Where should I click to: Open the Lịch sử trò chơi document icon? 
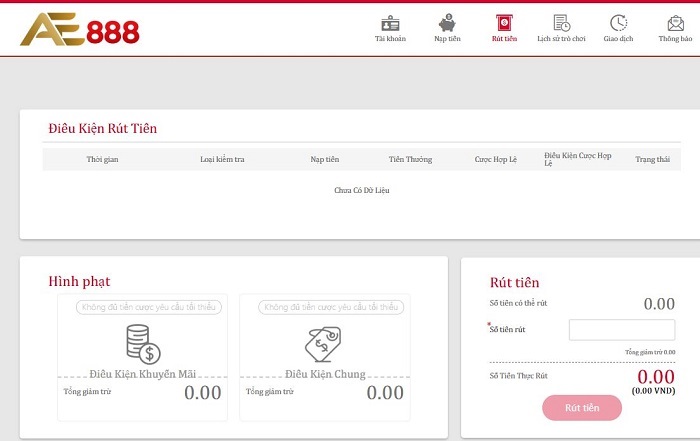click(561, 22)
